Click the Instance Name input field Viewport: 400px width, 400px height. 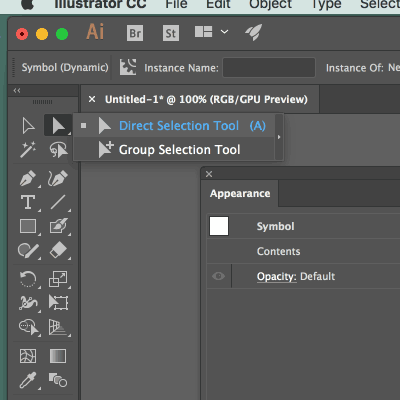click(269, 68)
